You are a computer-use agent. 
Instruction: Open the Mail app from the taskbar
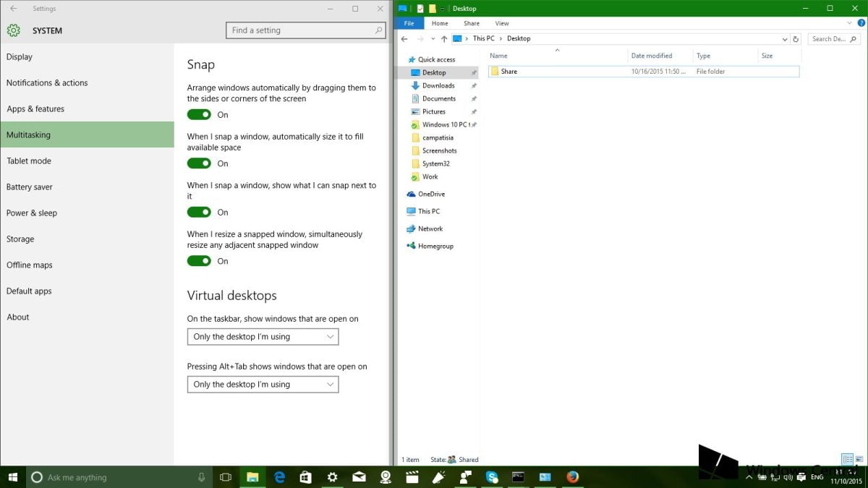359,477
